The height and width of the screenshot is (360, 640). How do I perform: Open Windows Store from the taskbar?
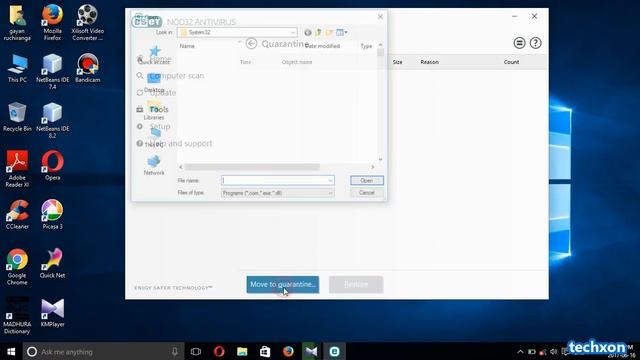click(265, 351)
